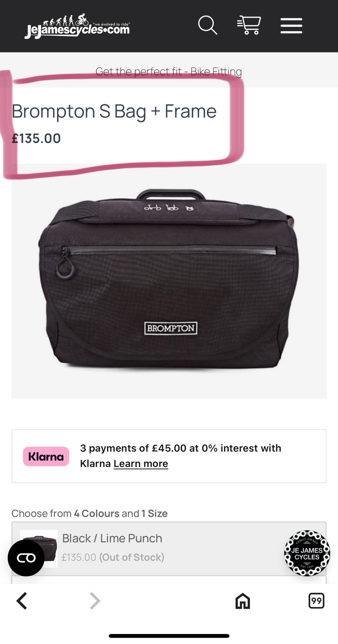Open the shopping cart icon

pos(249,25)
